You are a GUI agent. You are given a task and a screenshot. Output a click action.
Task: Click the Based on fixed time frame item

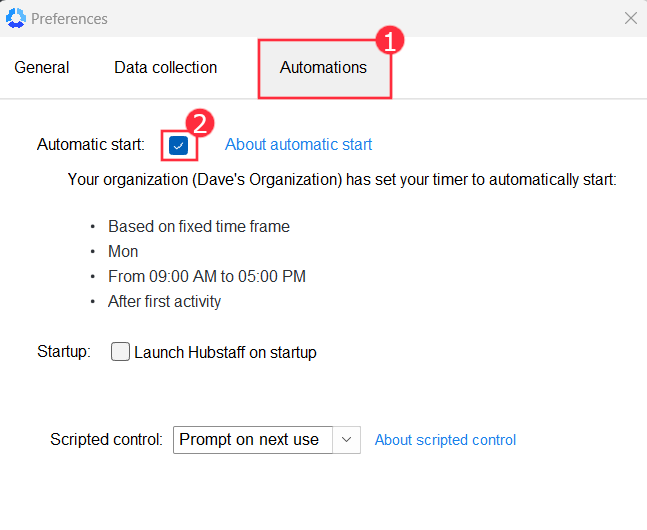coord(199,227)
